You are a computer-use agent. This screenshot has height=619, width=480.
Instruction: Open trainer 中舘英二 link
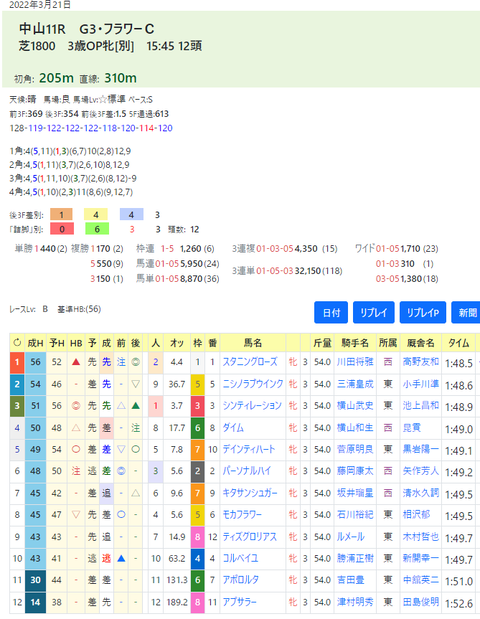pos(421,580)
